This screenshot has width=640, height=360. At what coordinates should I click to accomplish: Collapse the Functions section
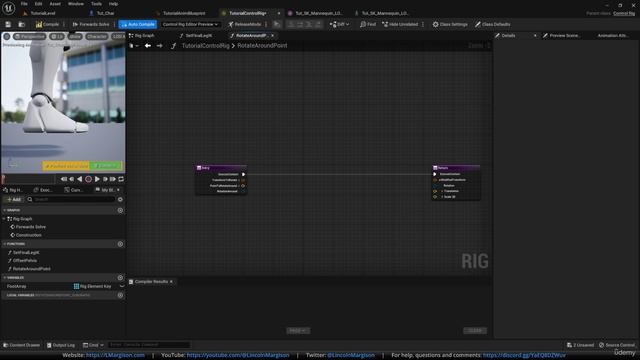click(4, 244)
